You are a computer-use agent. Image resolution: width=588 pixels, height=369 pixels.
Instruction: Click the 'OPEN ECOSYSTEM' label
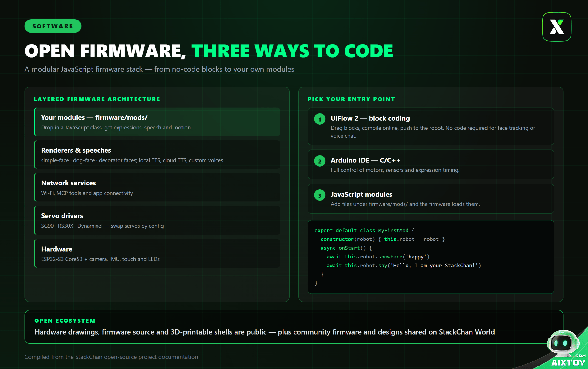pyautogui.click(x=65, y=321)
